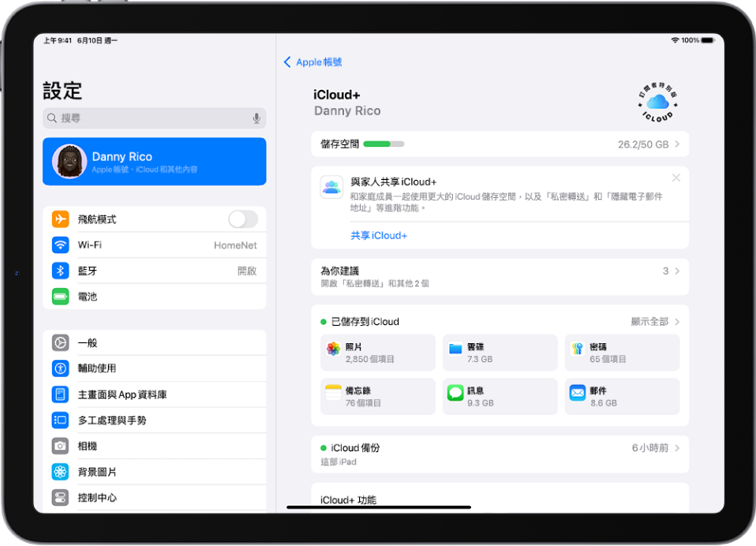Tap the Photos (照片) flower icon

click(333, 349)
